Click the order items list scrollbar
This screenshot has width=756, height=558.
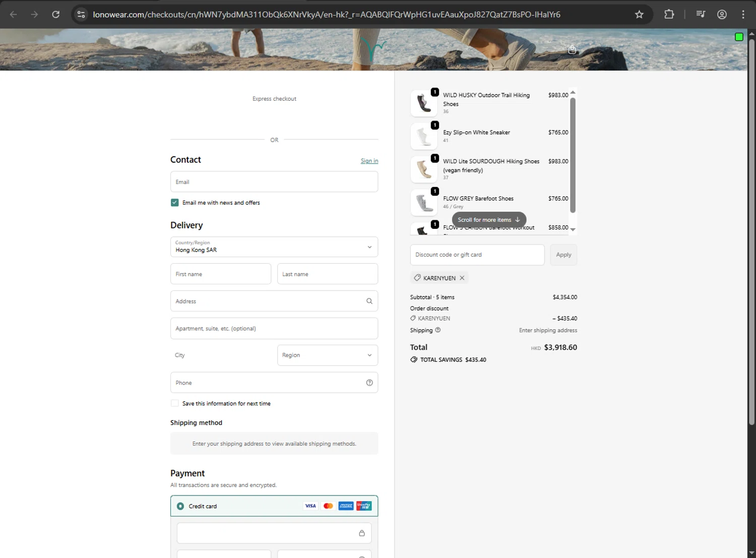pyautogui.click(x=573, y=155)
